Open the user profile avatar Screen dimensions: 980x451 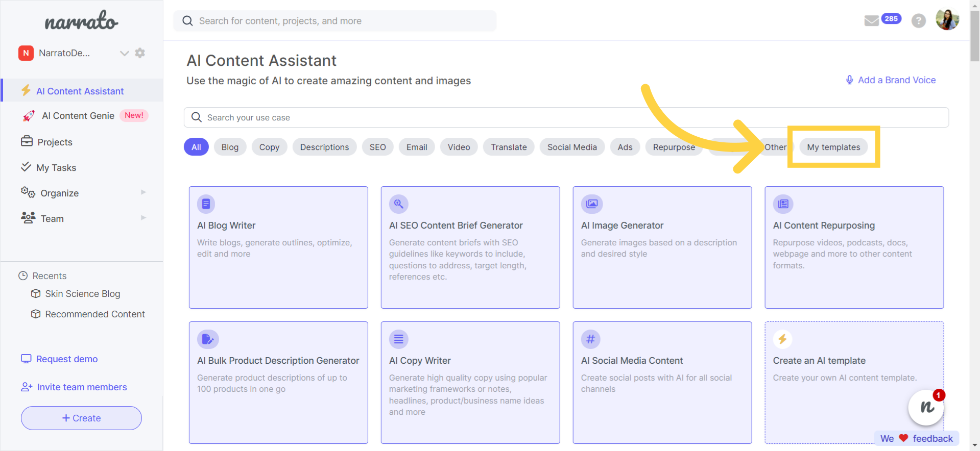pyautogui.click(x=947, y=20)
